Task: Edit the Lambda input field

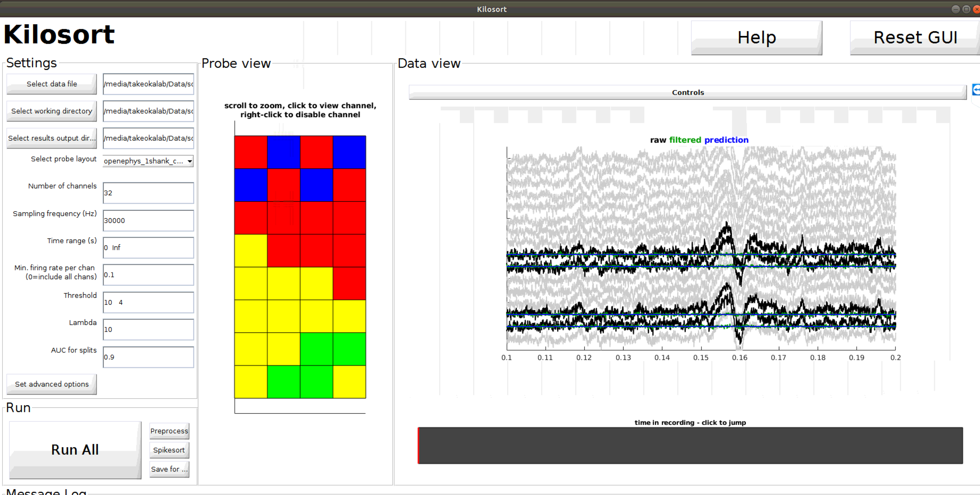Action: 148,329
